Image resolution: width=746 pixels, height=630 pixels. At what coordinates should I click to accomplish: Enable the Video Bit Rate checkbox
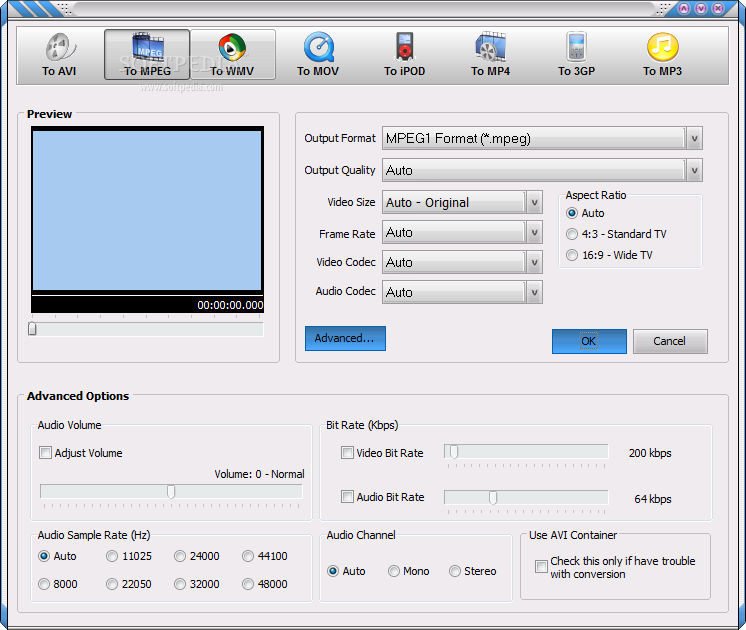[x=347, y=453]
